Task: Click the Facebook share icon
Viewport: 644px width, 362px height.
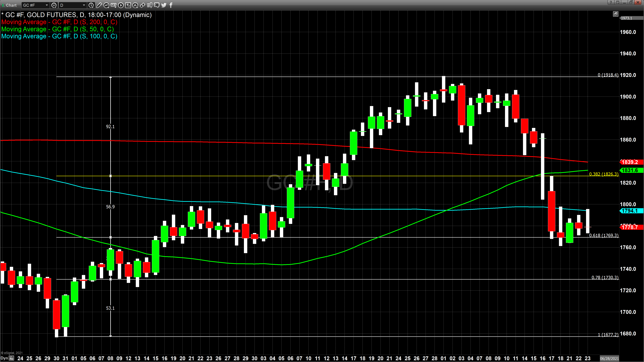Action: [x=171, y=5]
